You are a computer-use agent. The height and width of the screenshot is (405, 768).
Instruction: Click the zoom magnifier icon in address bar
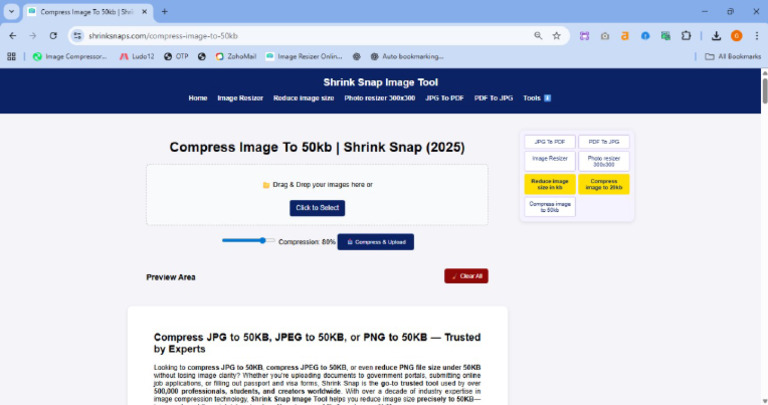click(538, 36)
